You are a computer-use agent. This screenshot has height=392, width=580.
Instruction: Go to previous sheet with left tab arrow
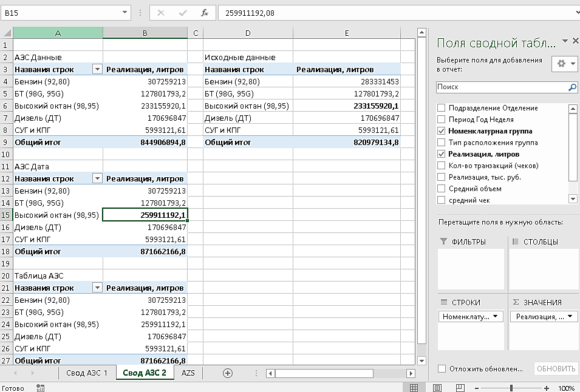coord(15,373)
